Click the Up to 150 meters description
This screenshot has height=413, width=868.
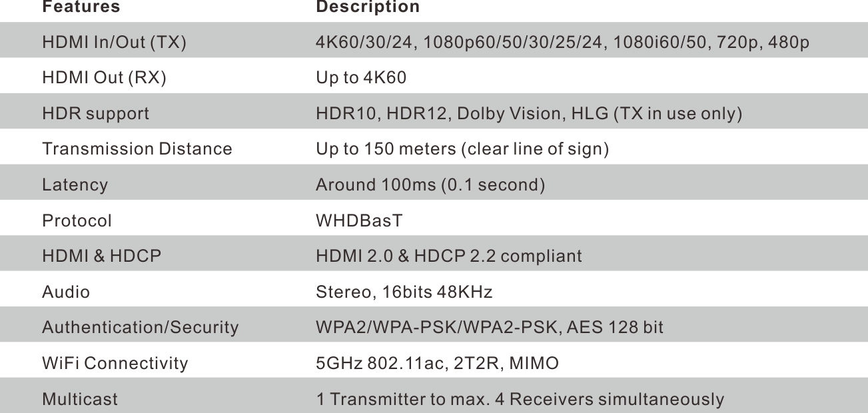[462, 149]
